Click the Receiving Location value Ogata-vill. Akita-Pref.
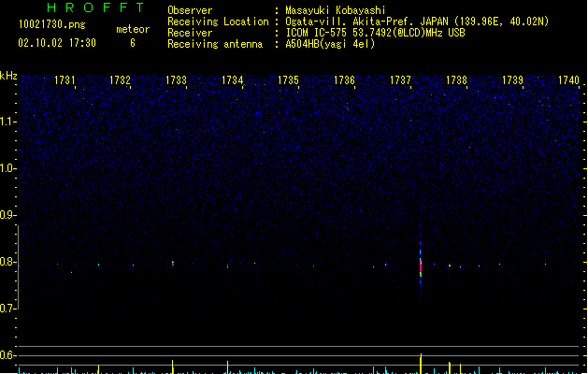 coord(350,22)
